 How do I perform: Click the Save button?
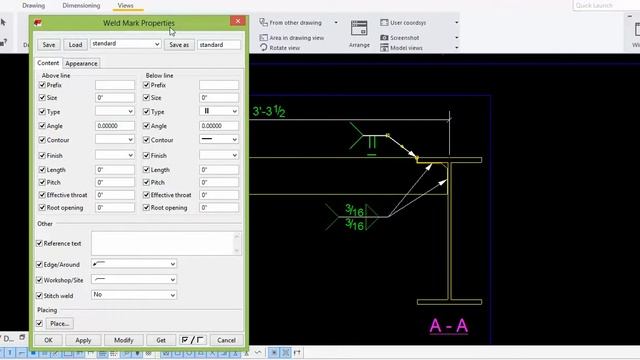point(49,44)
